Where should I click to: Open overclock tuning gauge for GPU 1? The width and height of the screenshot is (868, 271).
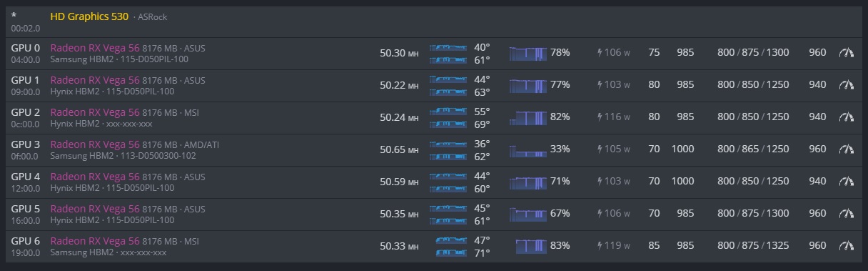[x=846, y=85]
